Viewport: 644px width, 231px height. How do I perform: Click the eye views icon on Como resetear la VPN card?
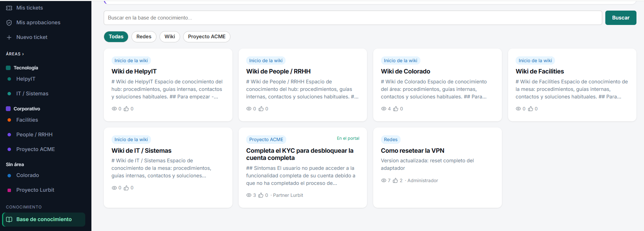(384, 180)
